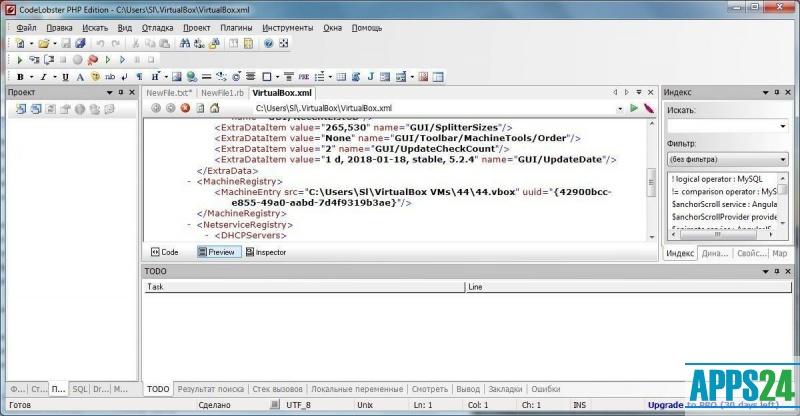Open the Плагины menu
This screenshot has height=416, width=800.
coord(236,28)
